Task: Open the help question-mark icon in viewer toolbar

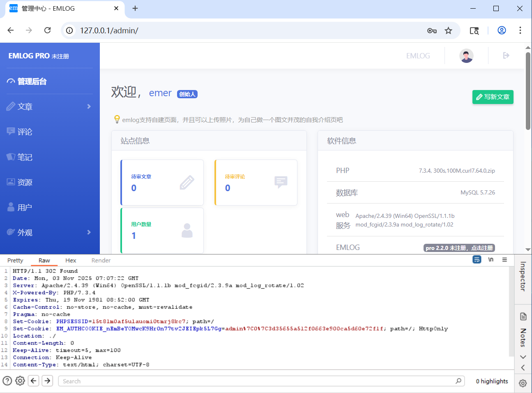Action: tap(7, 381)
